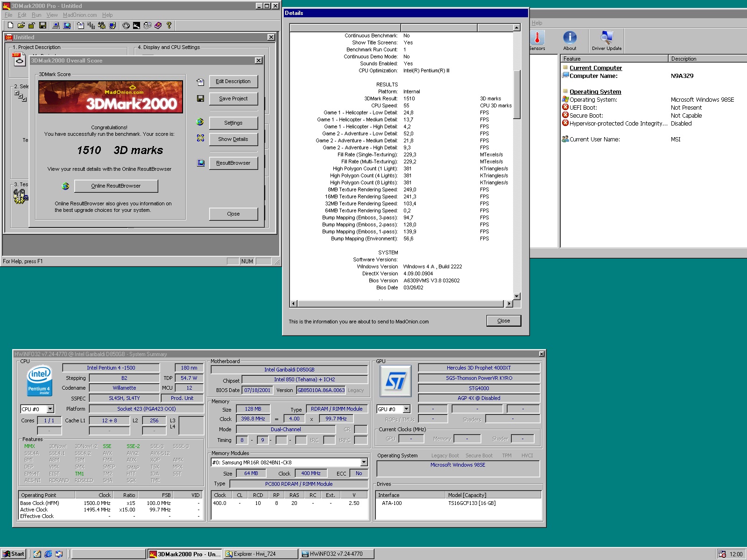The width and height of the screenshot is (747, 560).
Task: Click the Online ResultBrowser button
Action: click(116, 186)
